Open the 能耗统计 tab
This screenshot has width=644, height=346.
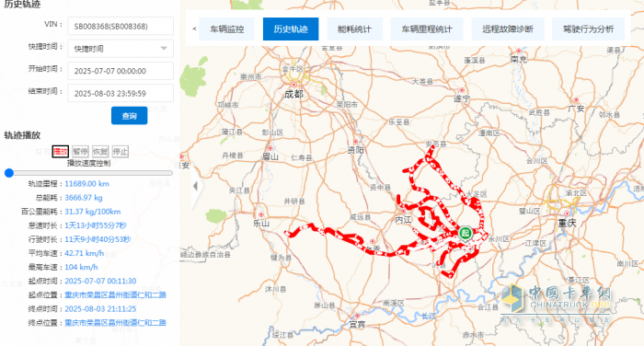tap(354, 29)
